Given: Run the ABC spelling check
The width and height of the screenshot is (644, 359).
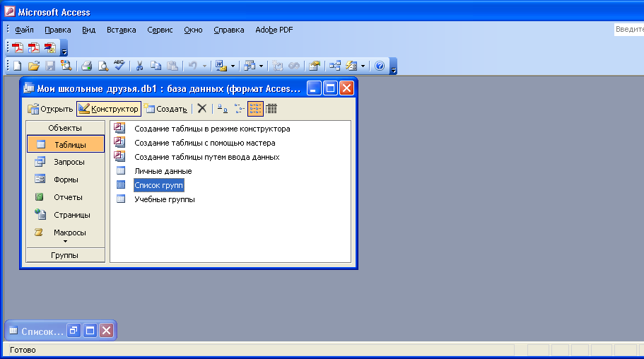Looking at the screenshot, I should tap(119, 65).
